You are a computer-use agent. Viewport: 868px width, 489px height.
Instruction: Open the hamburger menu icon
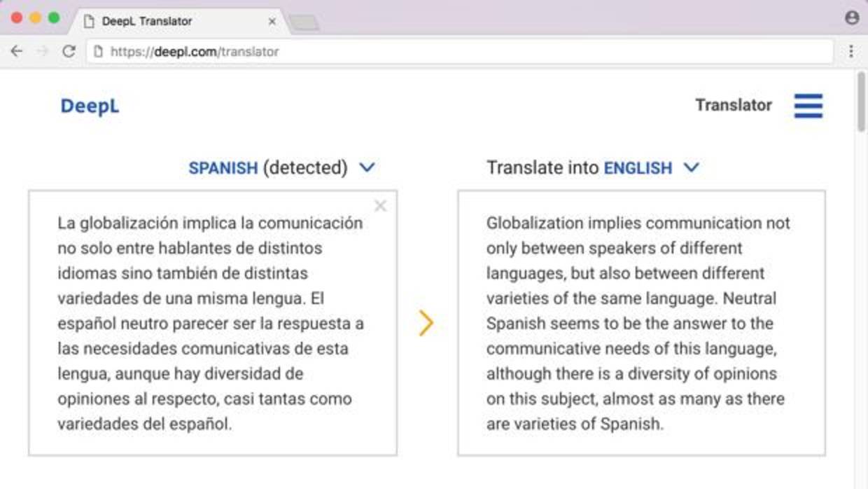coord(808,106)
